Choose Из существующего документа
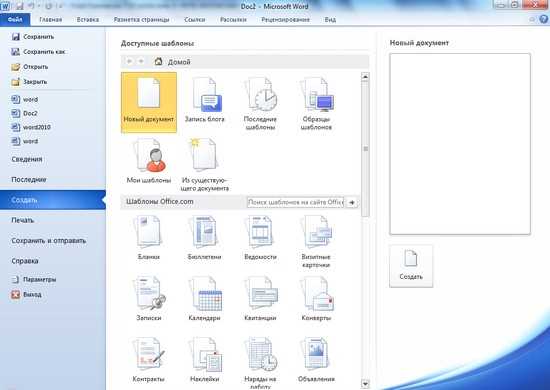550x390 pixels. 204,164
